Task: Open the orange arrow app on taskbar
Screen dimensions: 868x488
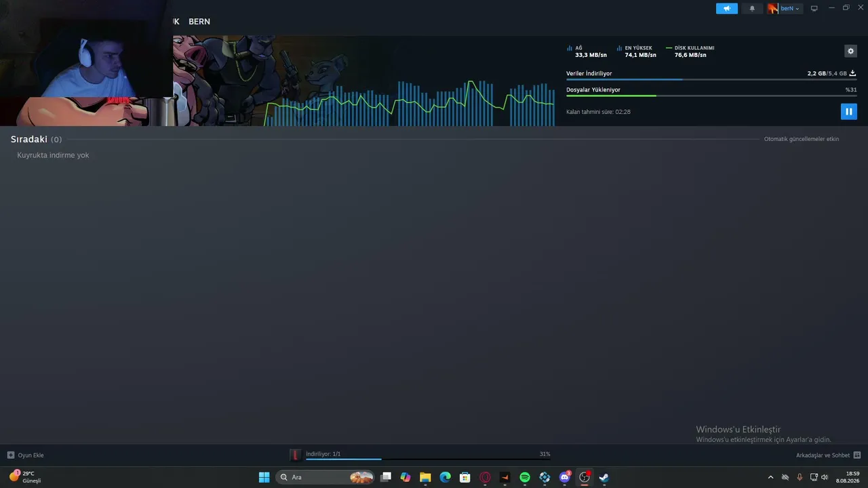Action: pos(505,477)
